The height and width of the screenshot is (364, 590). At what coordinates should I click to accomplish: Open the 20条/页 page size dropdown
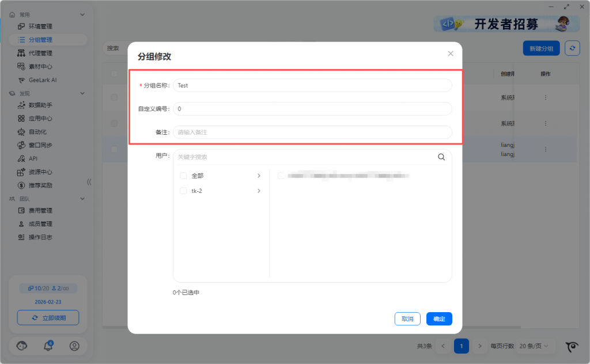pyautogui.click(x=534, y=346)
